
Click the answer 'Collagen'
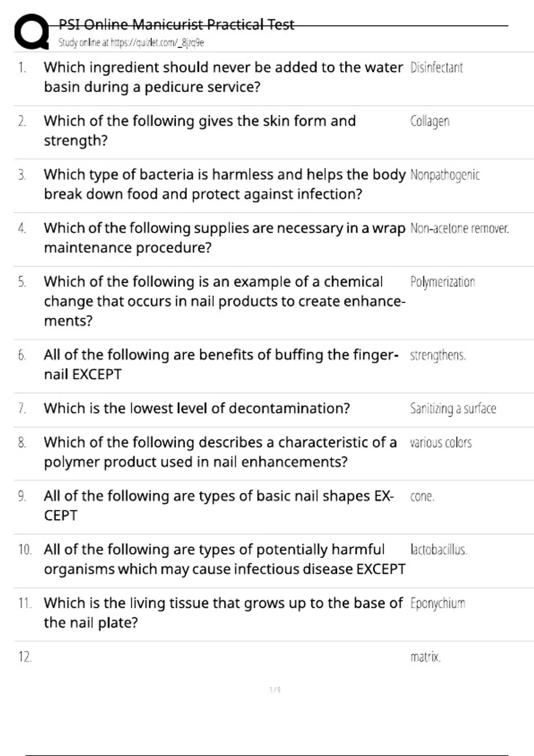point(429,121)
